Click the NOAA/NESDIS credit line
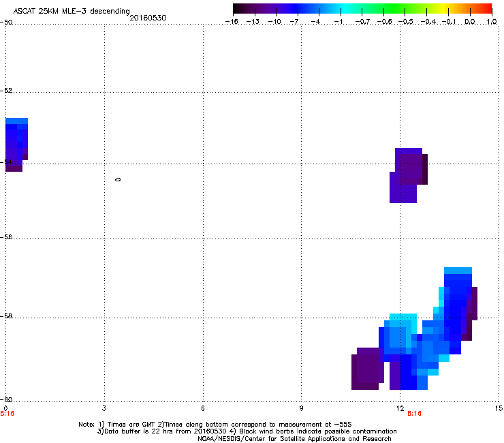The width and height of the screenshot is (504, 443). 294,439
